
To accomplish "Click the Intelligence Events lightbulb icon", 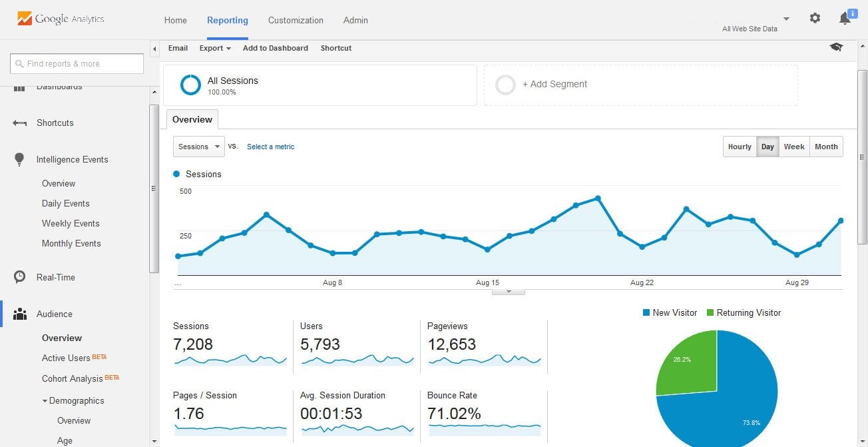I will (x=20, y=159).
